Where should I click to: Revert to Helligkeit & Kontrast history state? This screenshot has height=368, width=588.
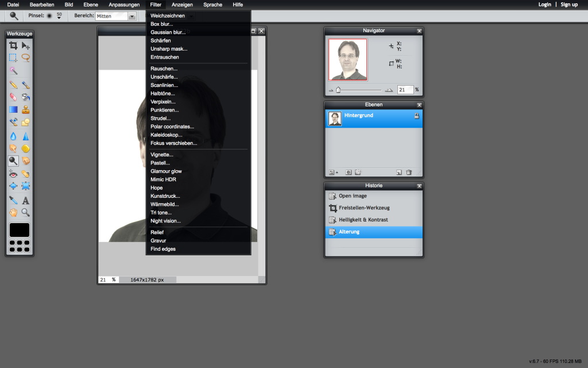point(363,220)
